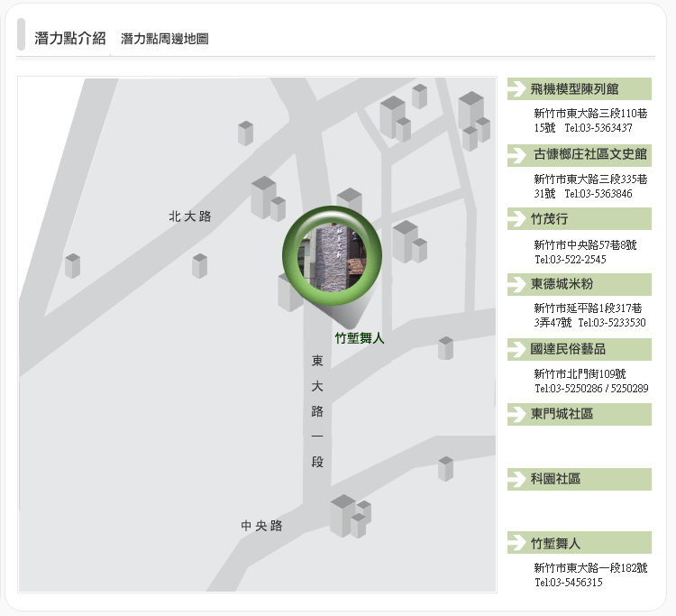Click the arrow icon beside 東德城米粉
This screenshot has width=676, height=616.
pyautogui.click(x=516, y=284)
